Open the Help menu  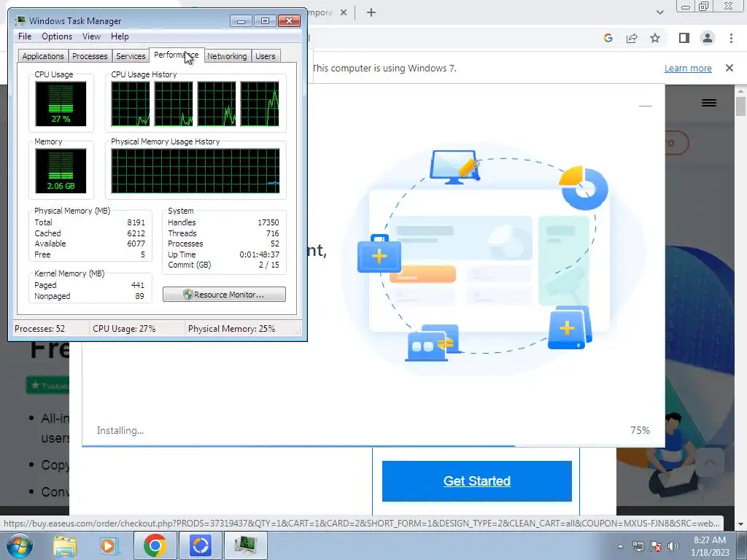[120, 36]
